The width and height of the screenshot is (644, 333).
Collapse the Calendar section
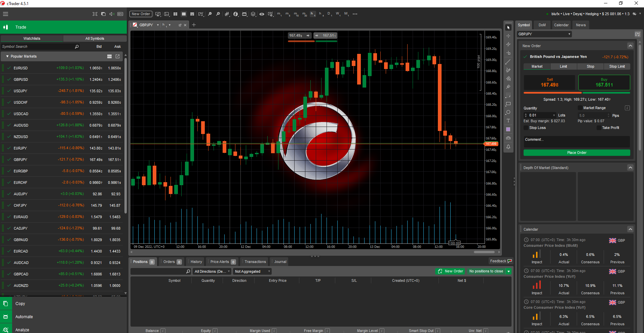[x=630, y=229]
